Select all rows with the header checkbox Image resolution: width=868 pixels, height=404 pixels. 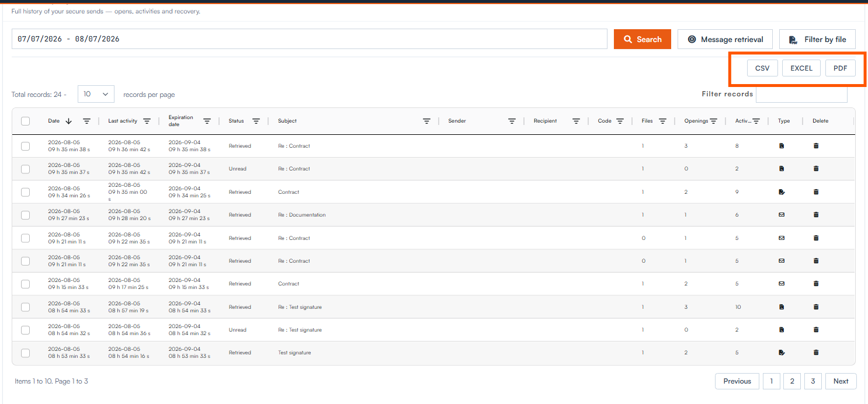25,121
